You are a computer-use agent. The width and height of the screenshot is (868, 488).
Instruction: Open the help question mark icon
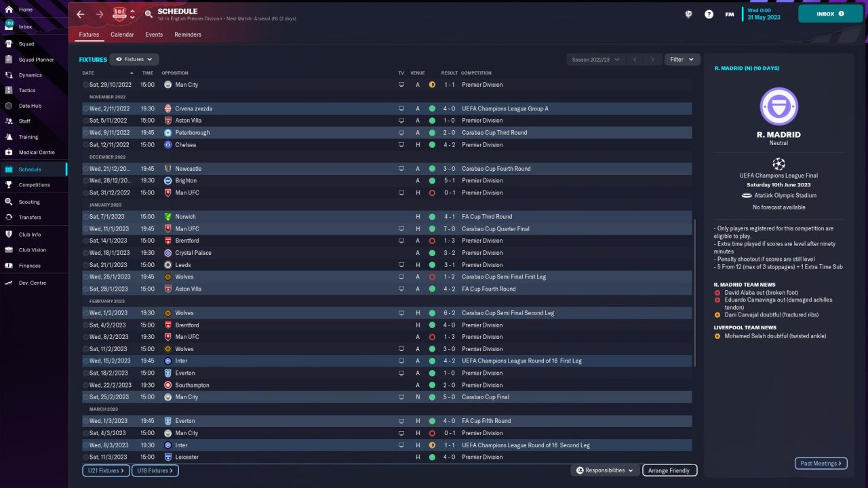pos(709,14)
